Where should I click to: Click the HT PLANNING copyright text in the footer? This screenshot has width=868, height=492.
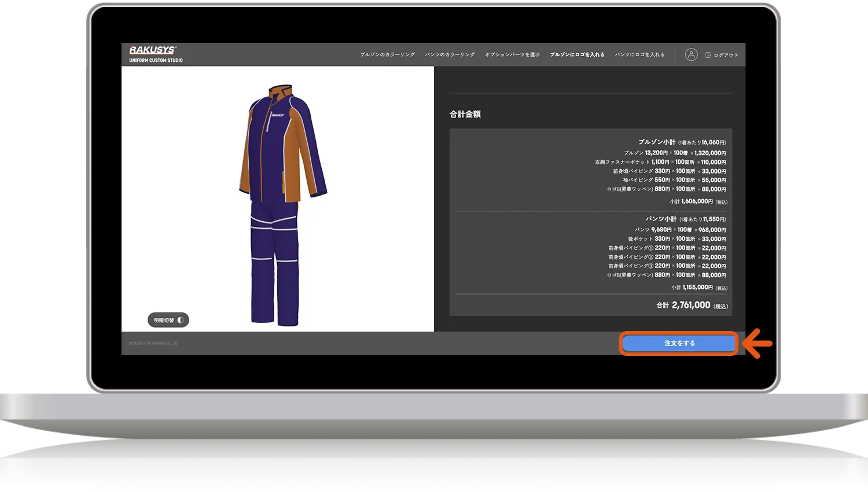[x=154, y=343]
